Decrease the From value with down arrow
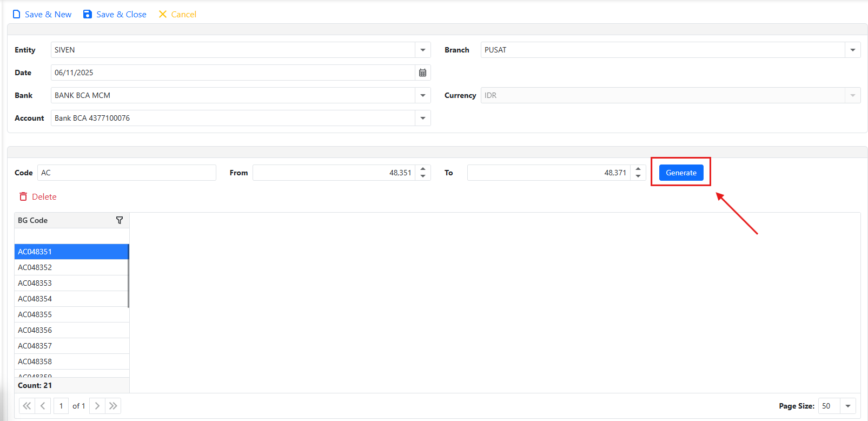This screenshot has width=868, height=421. [423, 176]
